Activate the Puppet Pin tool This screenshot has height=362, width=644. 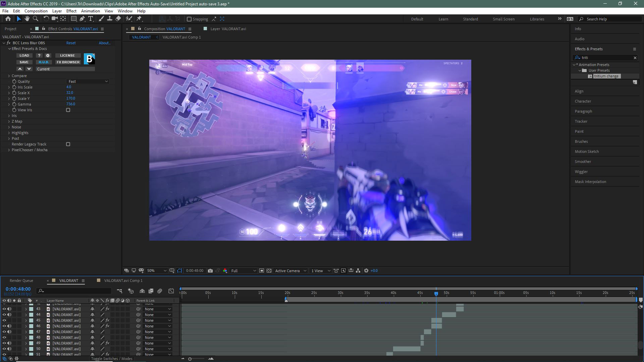139,19
